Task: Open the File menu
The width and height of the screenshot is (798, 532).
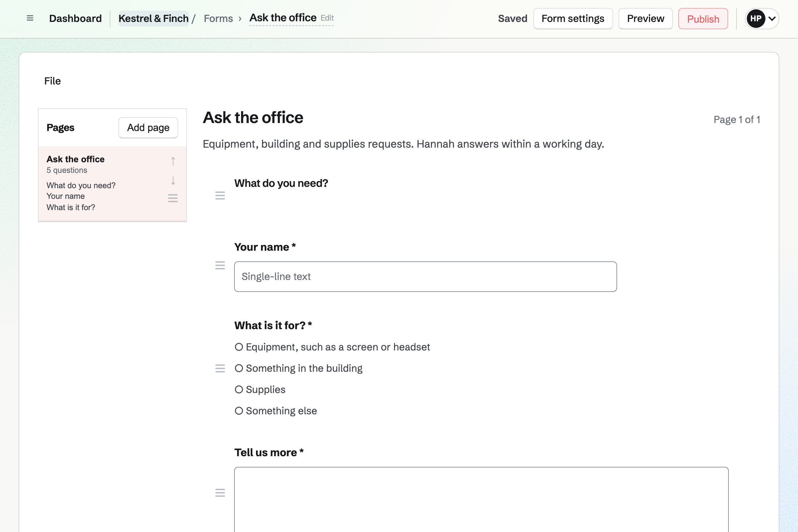Action: pyautogui.click(x=53, y=81)
